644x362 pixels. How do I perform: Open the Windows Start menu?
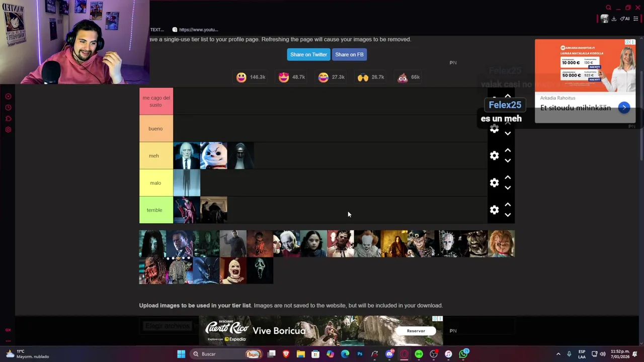click(181, 354)
